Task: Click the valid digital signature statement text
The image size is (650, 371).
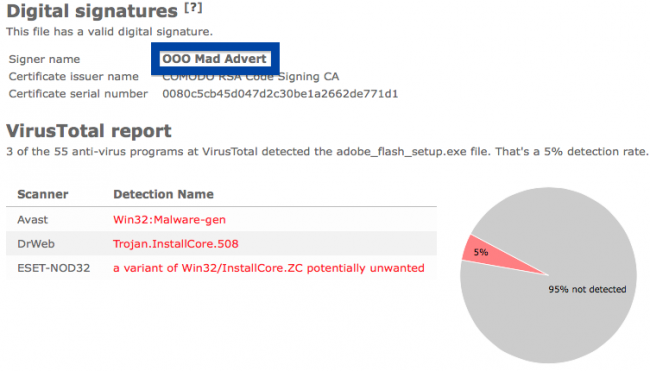Action: [x=109, y=32]
